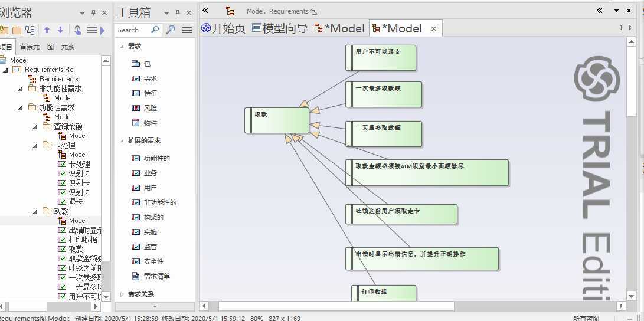Screen dimensions: 644x321
Task: Click the browser tree scroll-up arrow
Action: [x=106, y=60]
